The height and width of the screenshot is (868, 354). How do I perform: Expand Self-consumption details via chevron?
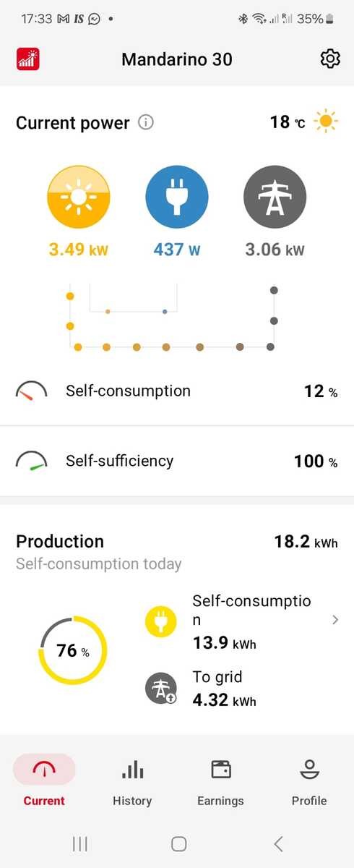[x=334, y=620]
